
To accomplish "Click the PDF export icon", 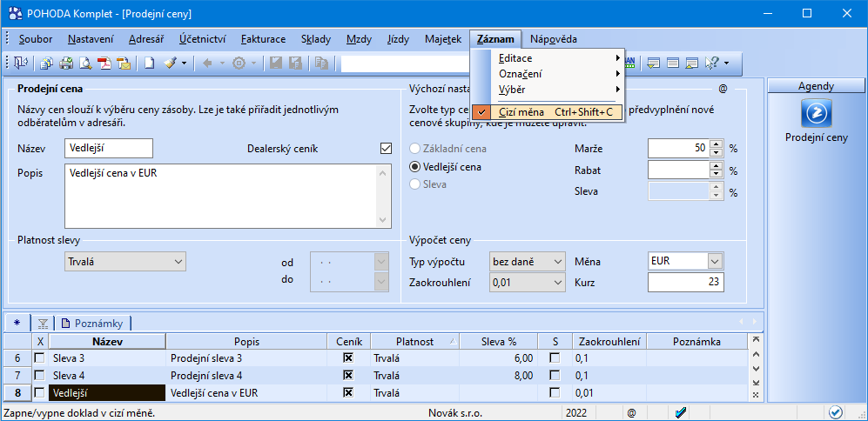I will (104, 63).
